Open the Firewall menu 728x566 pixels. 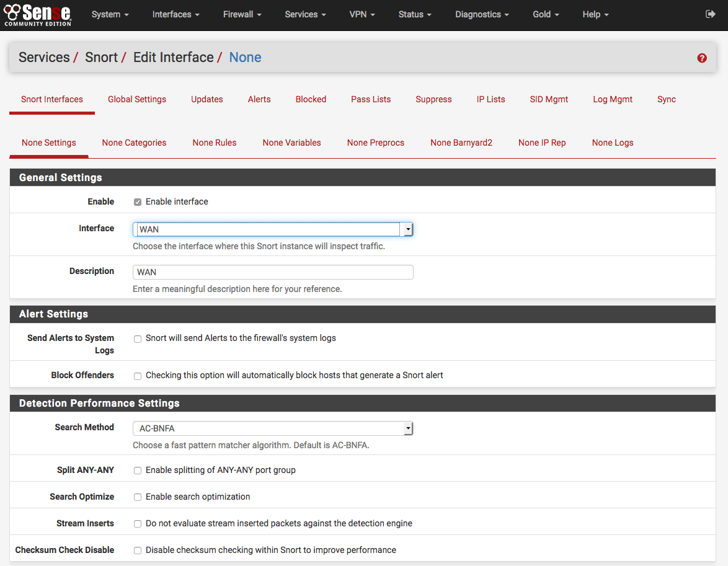242,14
